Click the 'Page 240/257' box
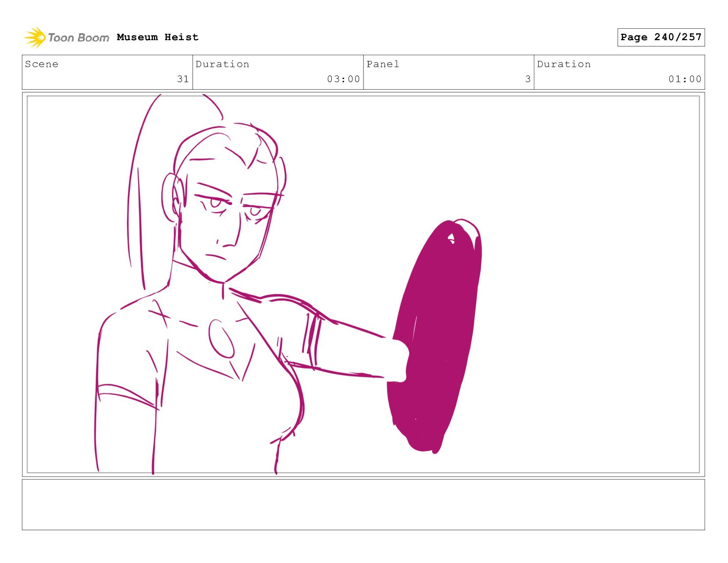 pyautogui.click(x=660, y=37)
